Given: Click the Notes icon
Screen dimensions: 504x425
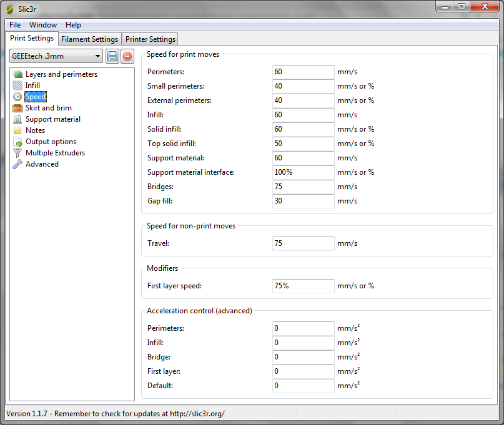Looking at the screenshot, I should tap(17, 130).
